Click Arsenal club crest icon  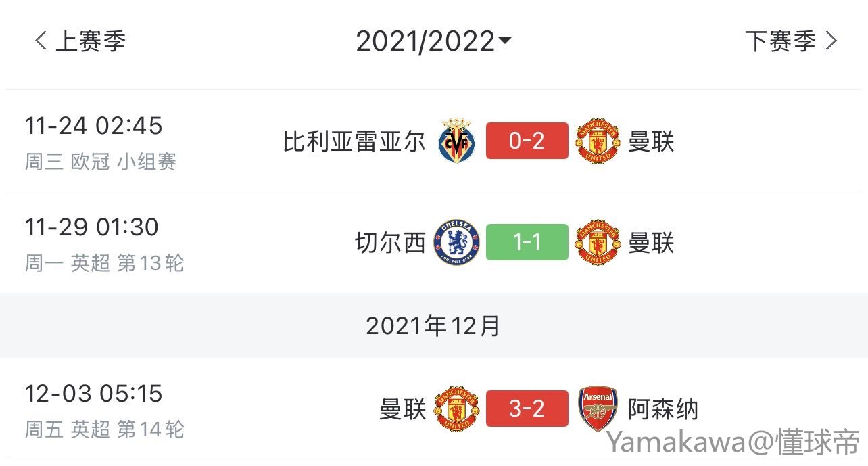click(x=598, y=409)
